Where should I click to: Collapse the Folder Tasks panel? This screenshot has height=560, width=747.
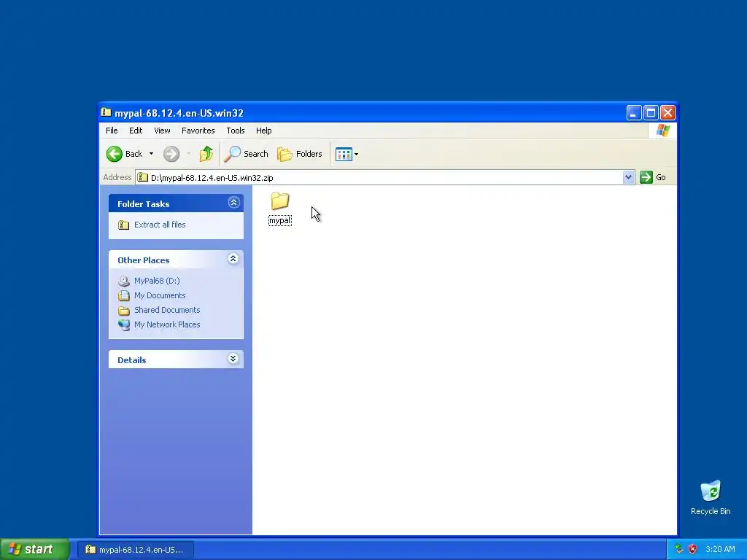(x=233, y=203)
